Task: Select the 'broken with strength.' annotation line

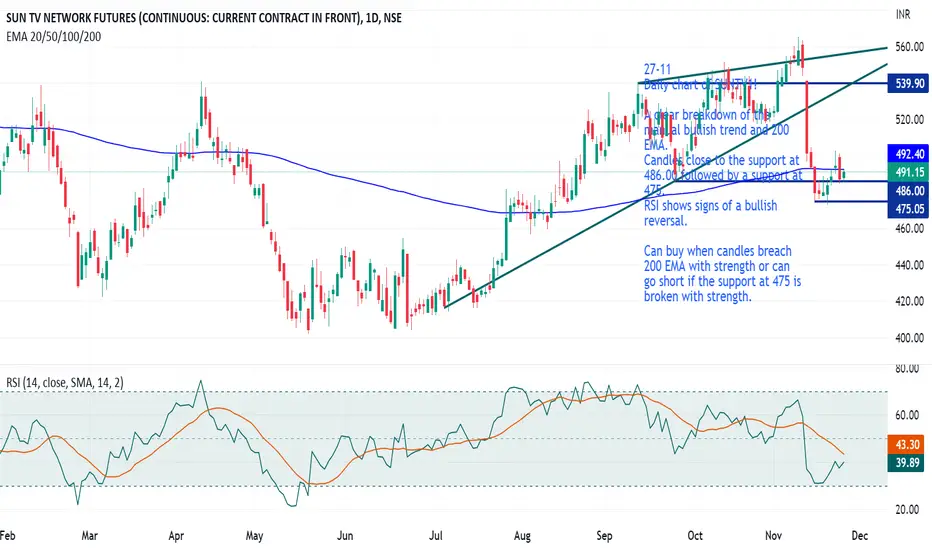Action: click(x=698, y=296)
